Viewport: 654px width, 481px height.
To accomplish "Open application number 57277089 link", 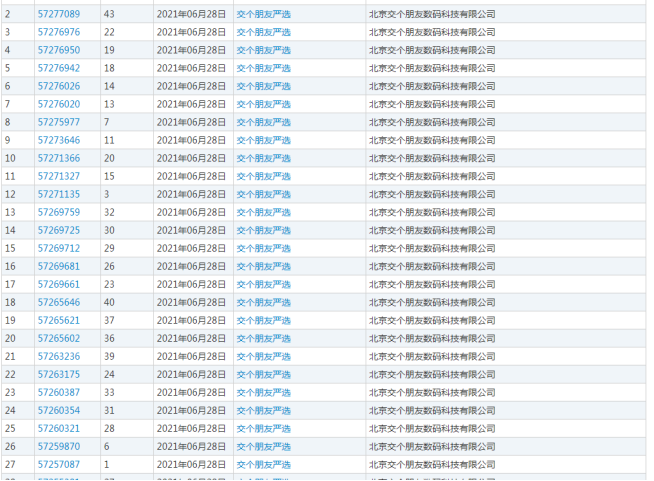I will [x=58, y=14].
